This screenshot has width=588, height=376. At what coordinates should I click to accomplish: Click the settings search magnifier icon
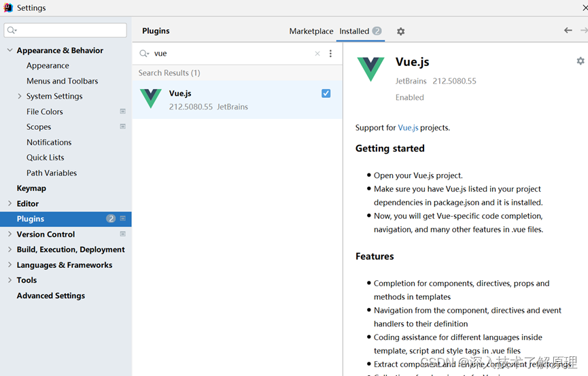click(x=12, y=31)
